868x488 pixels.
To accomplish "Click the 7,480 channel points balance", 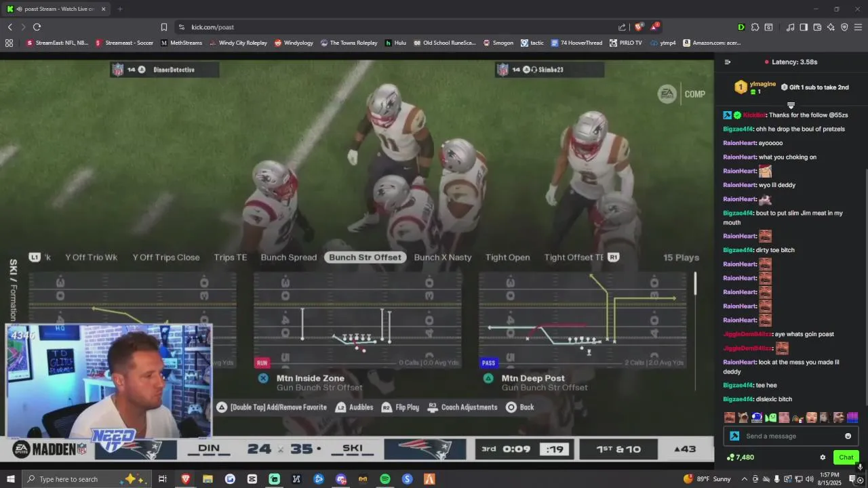I will pyautogui.click(x=740, y=457).
